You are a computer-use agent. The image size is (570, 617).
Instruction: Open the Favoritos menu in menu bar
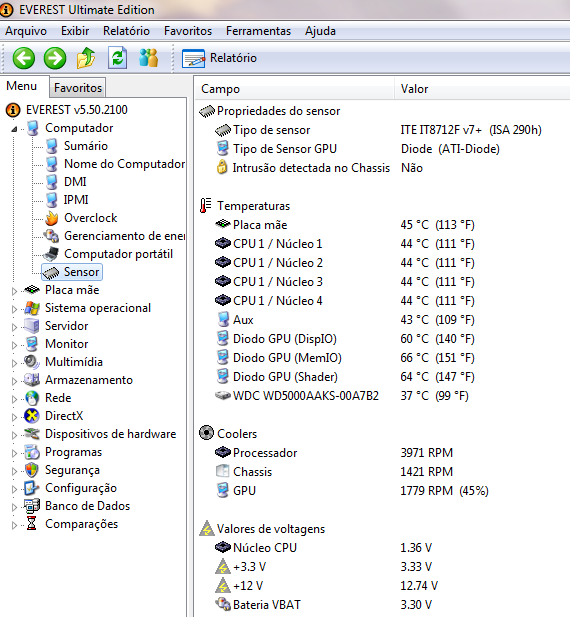click(188, 31)
